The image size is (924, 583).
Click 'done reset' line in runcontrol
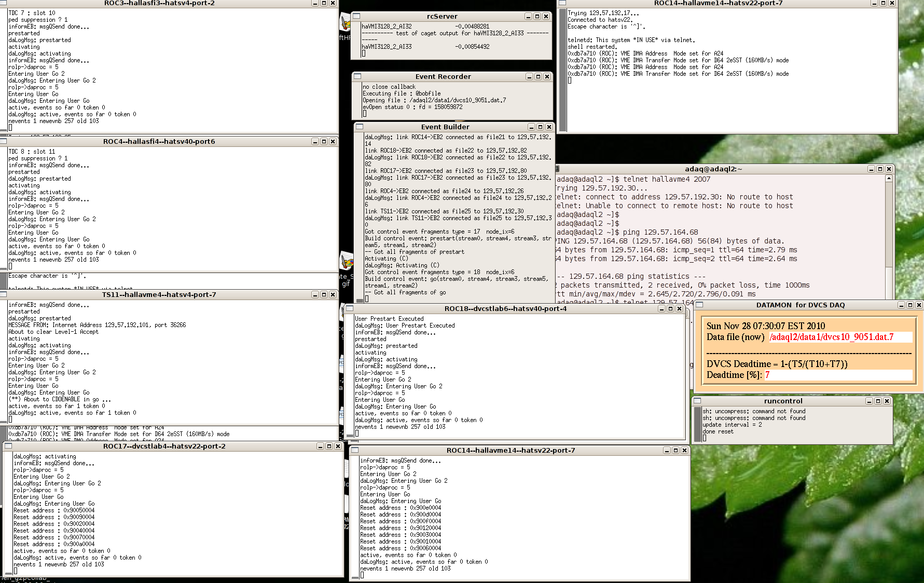coord(718,431)
